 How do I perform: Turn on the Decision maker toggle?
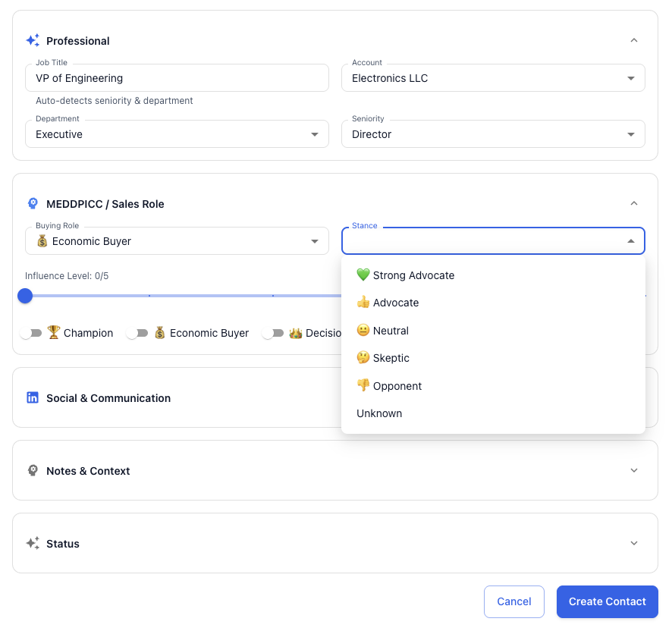(272, 333)
